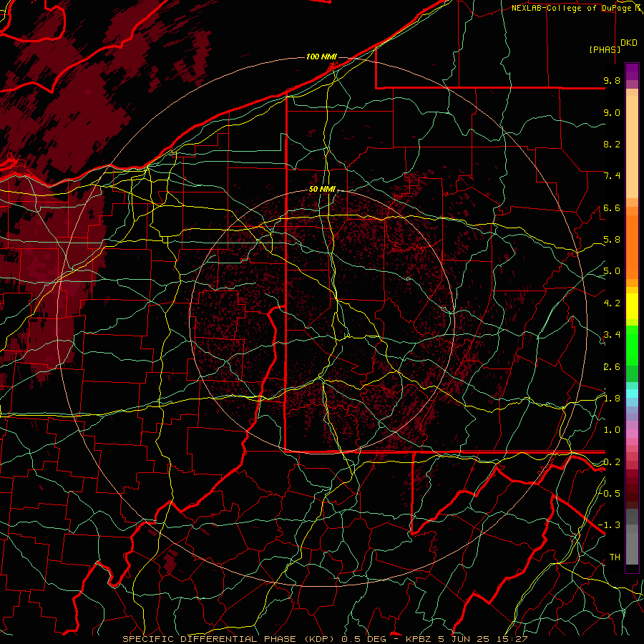644x644 pixels.
Task: Click the 9.0 value on the color scale
Action: coord(612,113)
